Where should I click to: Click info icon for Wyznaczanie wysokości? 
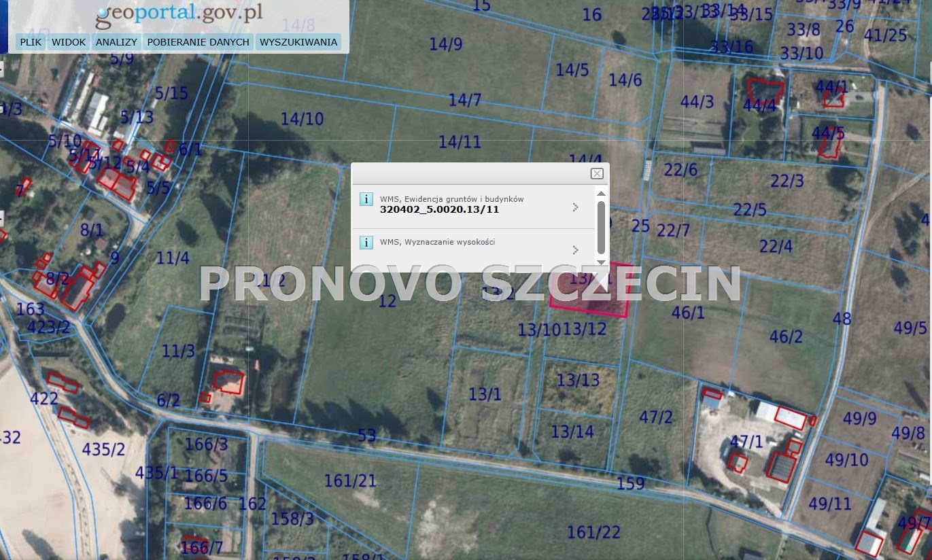point(366,243)
